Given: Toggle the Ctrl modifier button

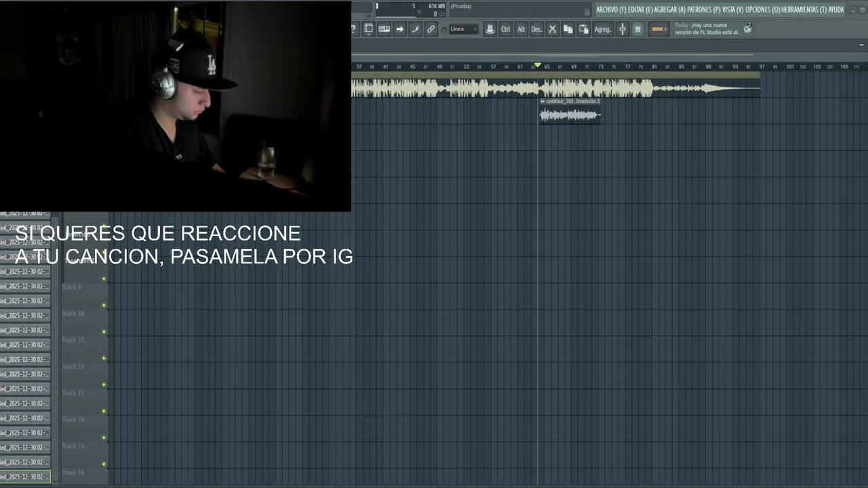Looking at the screenshot, I should 505,29.
